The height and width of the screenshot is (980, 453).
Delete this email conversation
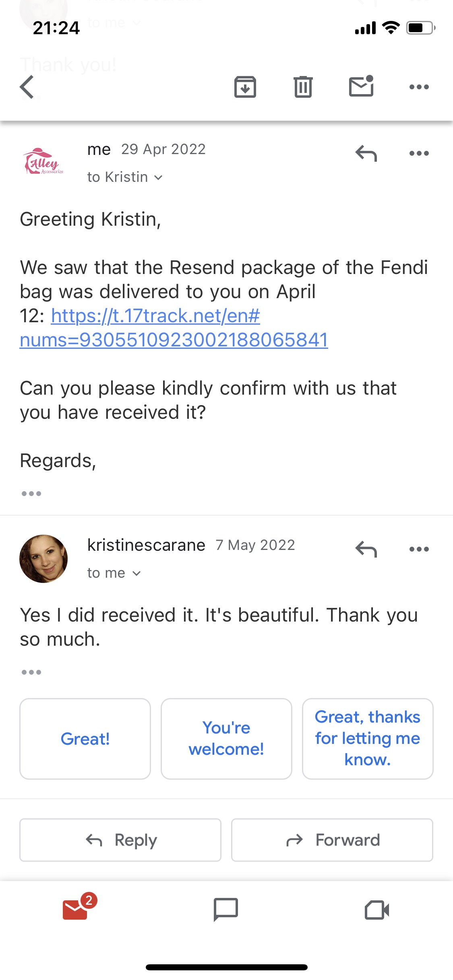[303, 87]
